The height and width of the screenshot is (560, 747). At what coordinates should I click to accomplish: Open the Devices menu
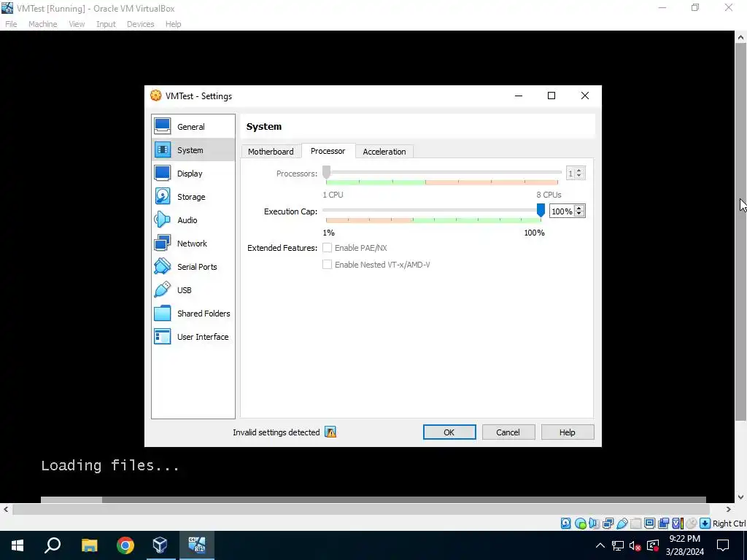pyautogui.click(x=141, y=24)
